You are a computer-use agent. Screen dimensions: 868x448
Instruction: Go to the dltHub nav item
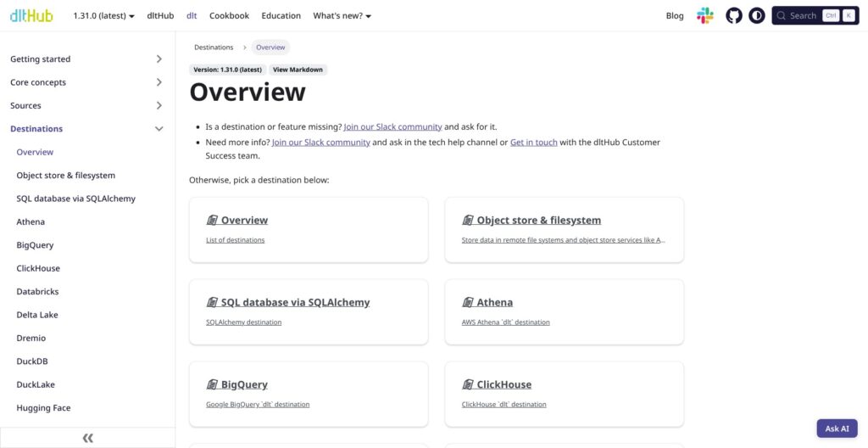point(160,15)
